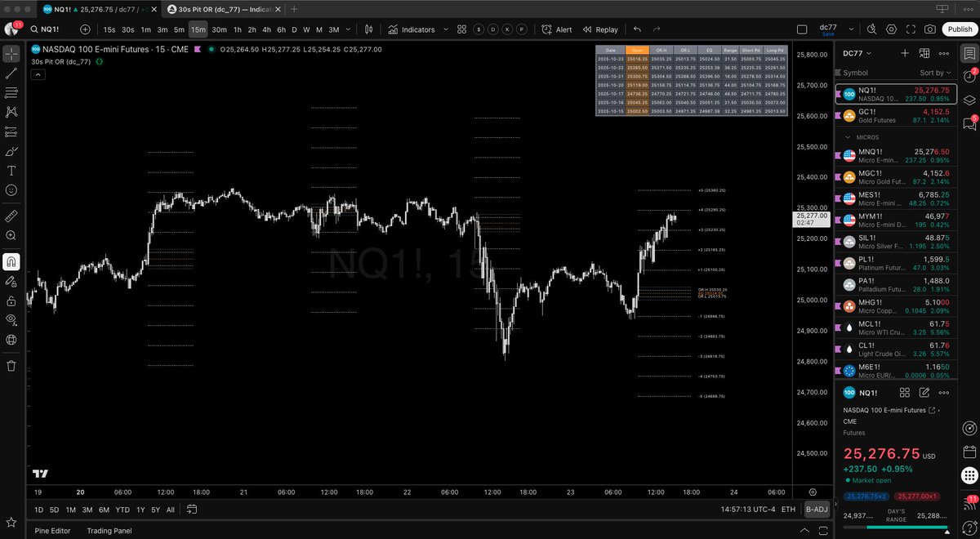This screenshot has width=980, height=539.
Task: Open the forecasting and measurement tools
Action: pos(11,132)
